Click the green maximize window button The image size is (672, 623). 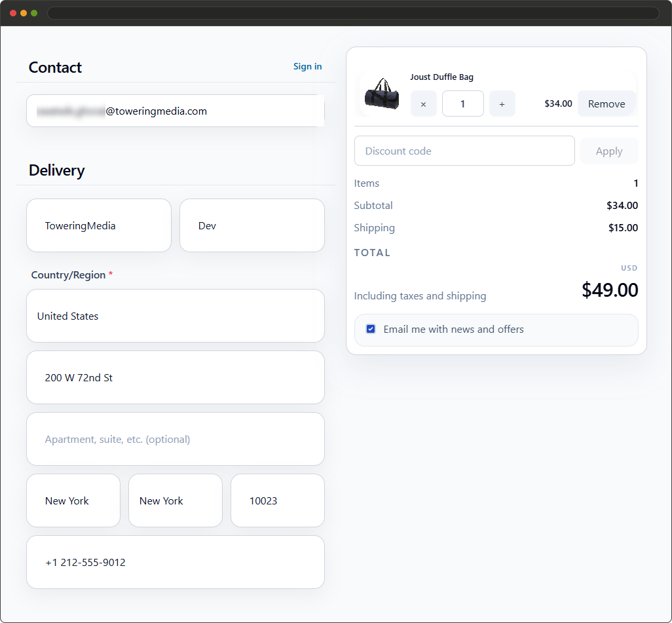pyautogui.click(x=34, y=13)
